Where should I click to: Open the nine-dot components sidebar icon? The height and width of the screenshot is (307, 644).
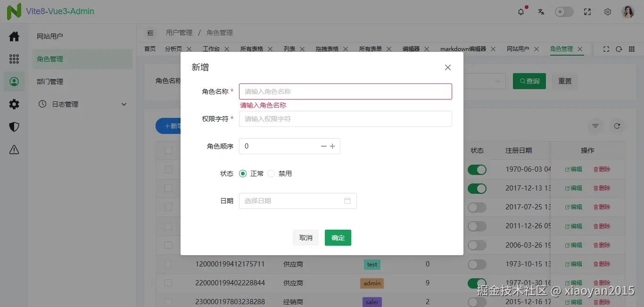tap(14, 59)
